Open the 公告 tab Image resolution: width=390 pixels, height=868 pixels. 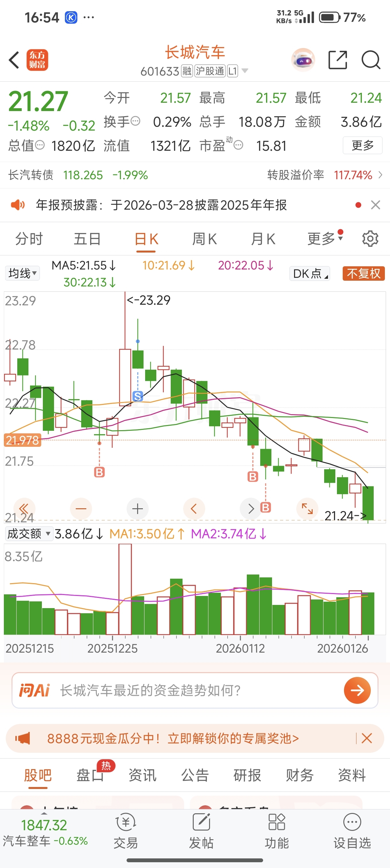point(195,775)
